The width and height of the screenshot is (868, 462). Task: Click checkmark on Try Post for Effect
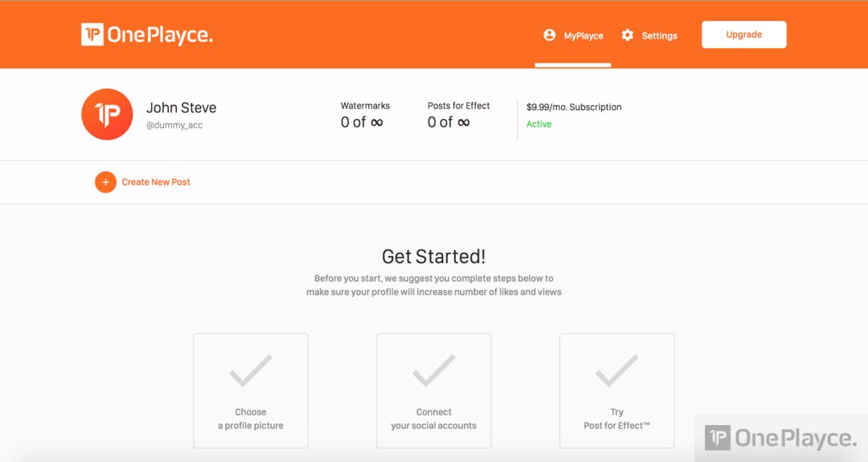pos(617,370)
